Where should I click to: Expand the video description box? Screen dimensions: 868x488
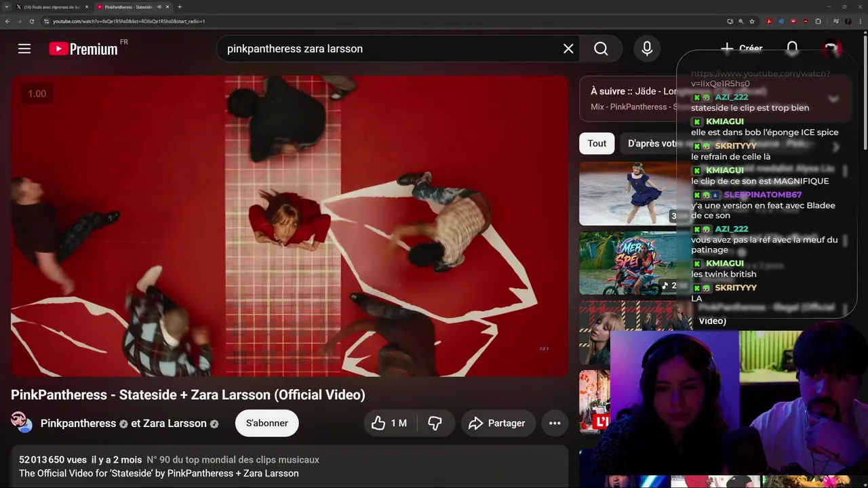(290, 466)
